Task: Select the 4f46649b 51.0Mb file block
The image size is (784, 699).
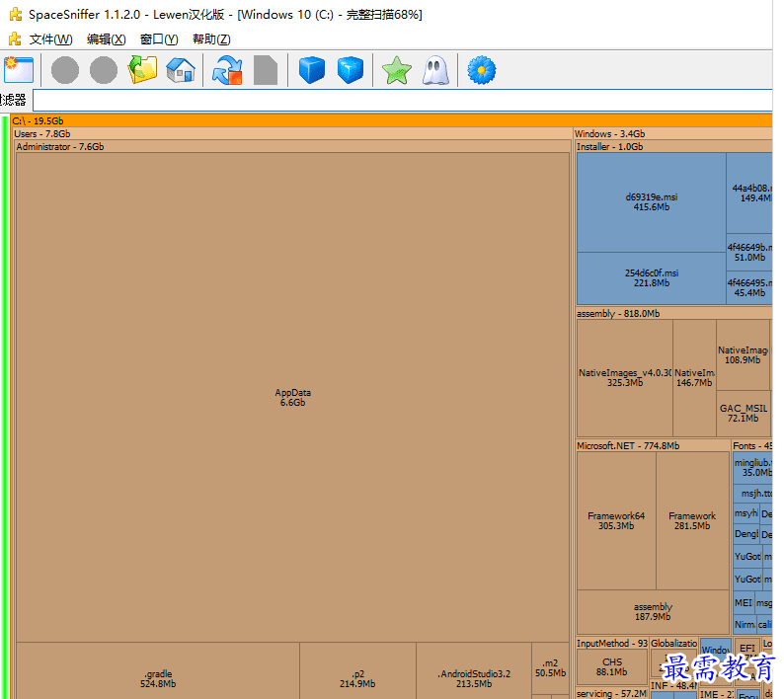Action: pyautogui.click(x=749, y=252)
